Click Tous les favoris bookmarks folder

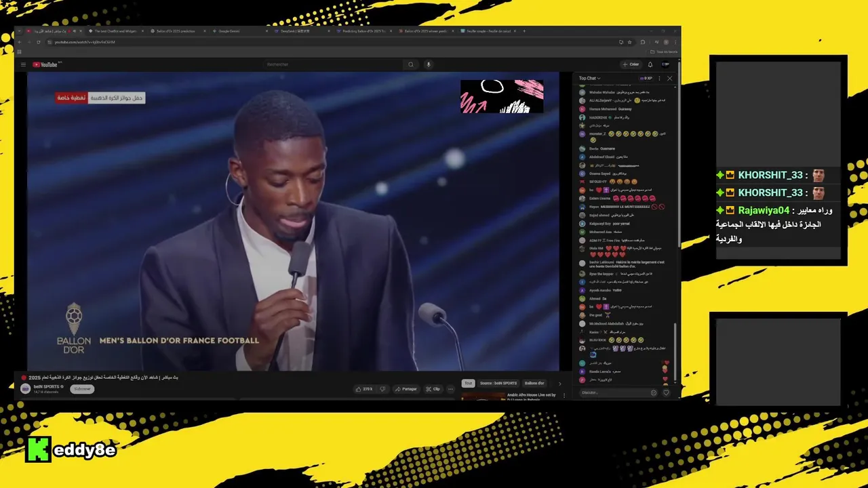pos(663,52)
